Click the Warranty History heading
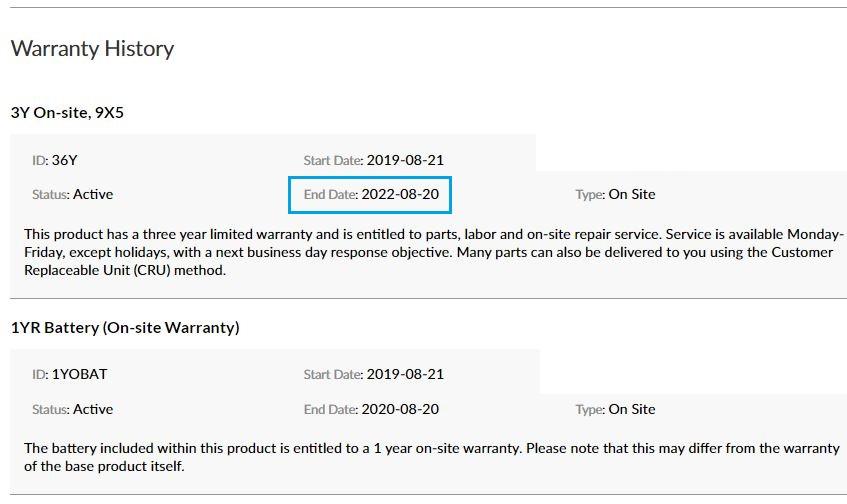The image size is (847, 504). pos(92,49)
